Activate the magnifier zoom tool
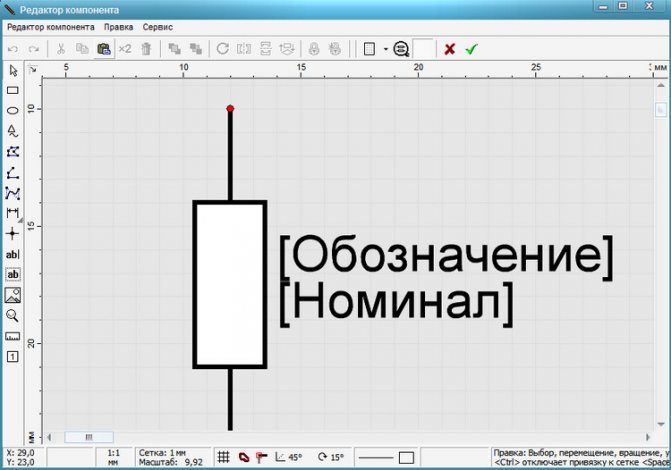Viewport: 671px width, 470px height. (13, 315)
